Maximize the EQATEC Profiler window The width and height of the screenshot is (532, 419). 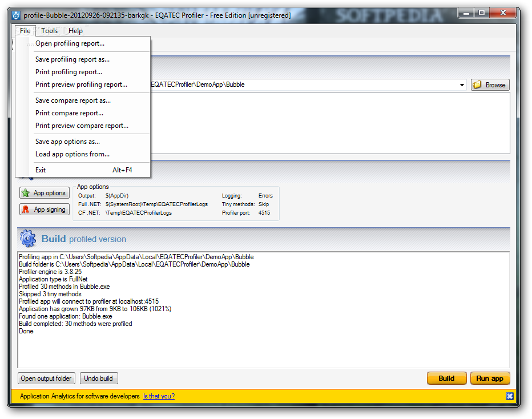[x=481, y=13]
